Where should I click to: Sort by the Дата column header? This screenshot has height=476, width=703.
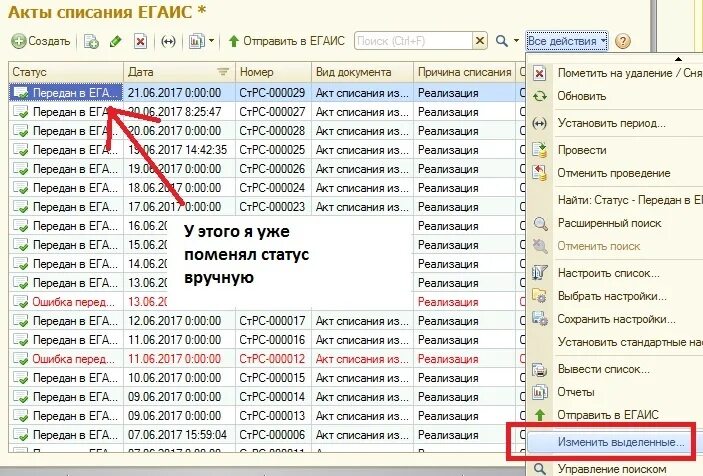(179, 72)
